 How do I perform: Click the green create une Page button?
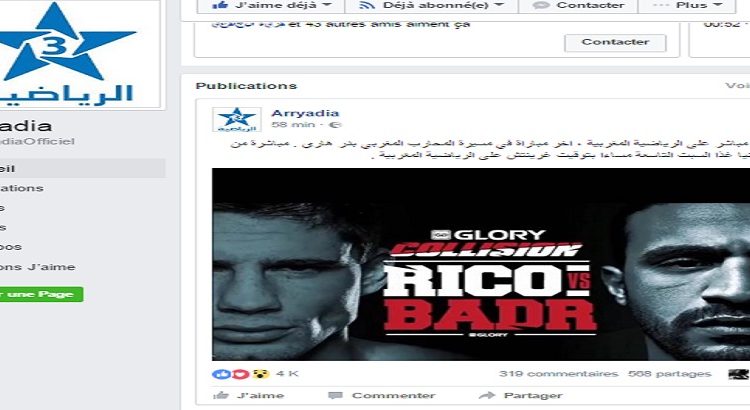41,294
